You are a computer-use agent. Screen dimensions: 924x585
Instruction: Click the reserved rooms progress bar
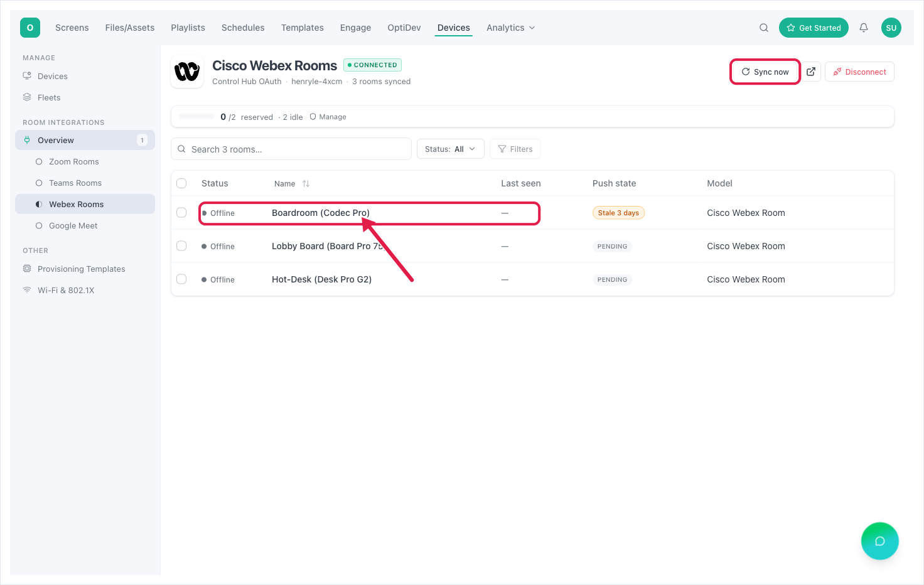(196, 117)
